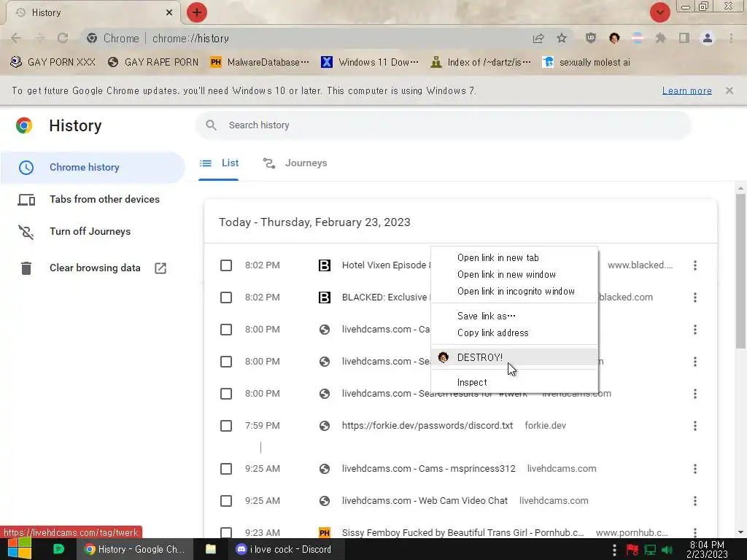The image size is (747, 560).
Task: Click the external-link icon next to Clear browsing data
Action: tap(160, 268)
